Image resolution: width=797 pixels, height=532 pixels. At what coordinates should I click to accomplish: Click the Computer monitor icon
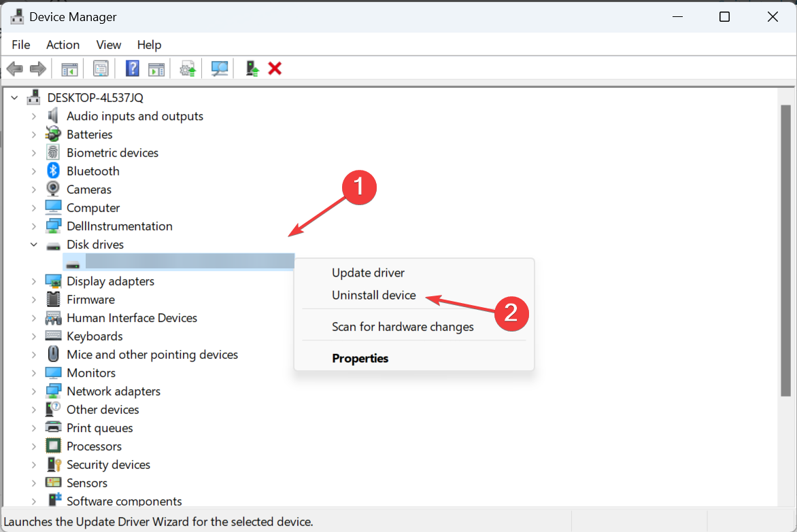click(x=53, y=207)
